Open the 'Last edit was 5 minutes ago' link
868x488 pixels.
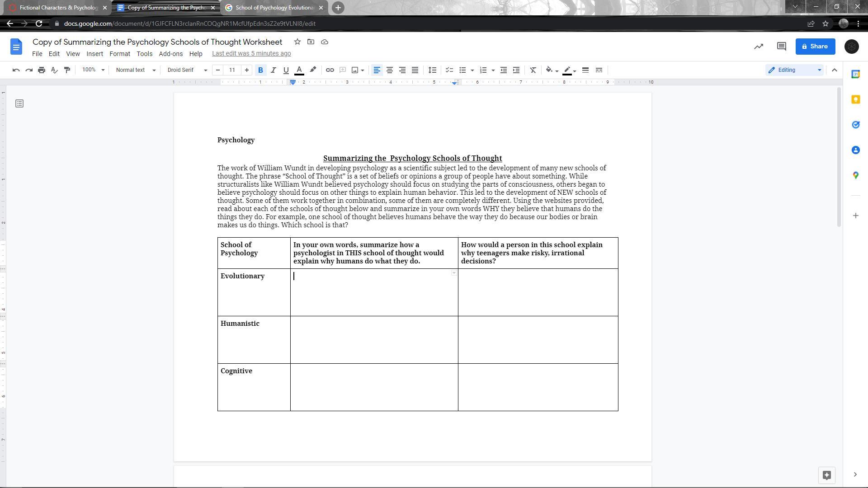click(251, 53)
